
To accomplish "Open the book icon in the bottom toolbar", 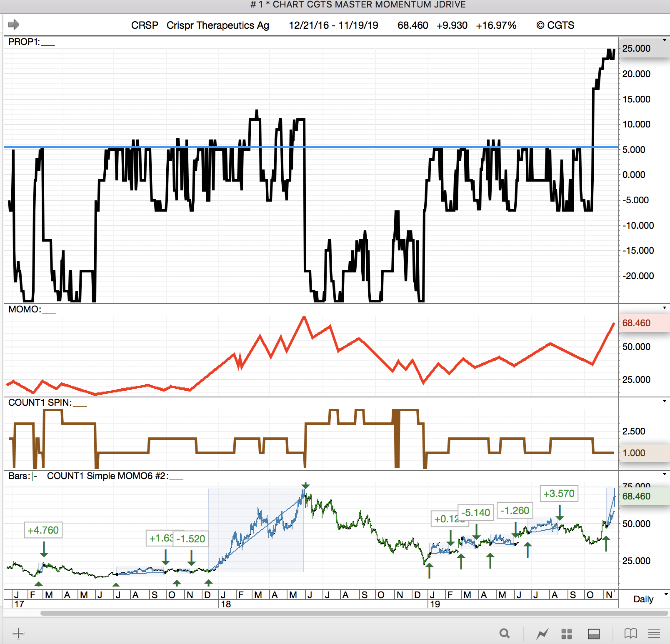I will 630,634.
